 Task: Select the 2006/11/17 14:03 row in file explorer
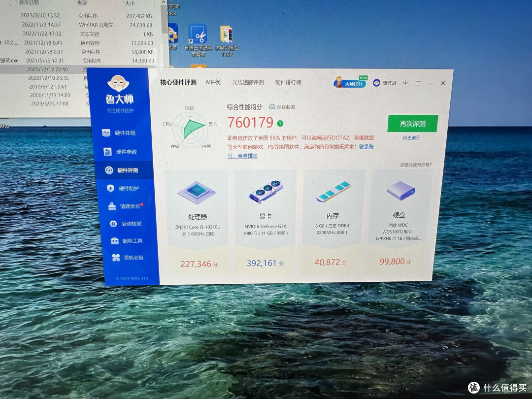point(45,96)
